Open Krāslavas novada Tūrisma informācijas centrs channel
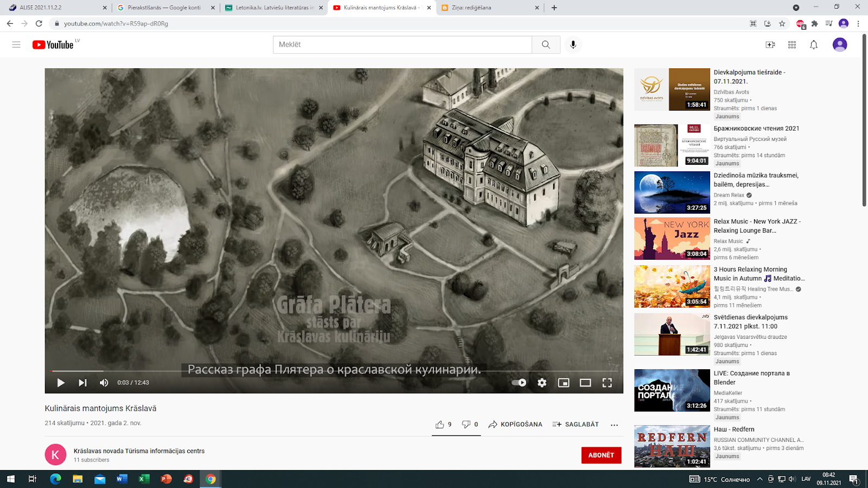 [x=139, y=451]
